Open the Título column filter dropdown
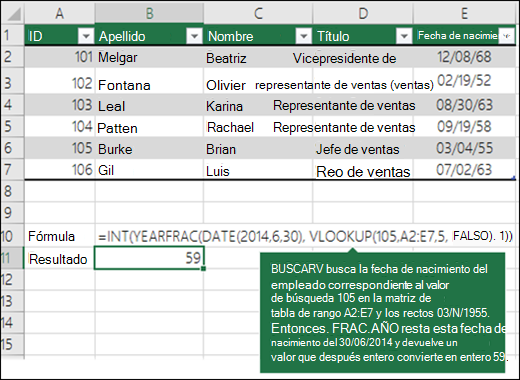Viewport: 520px width, 380px height. [404, 36]
